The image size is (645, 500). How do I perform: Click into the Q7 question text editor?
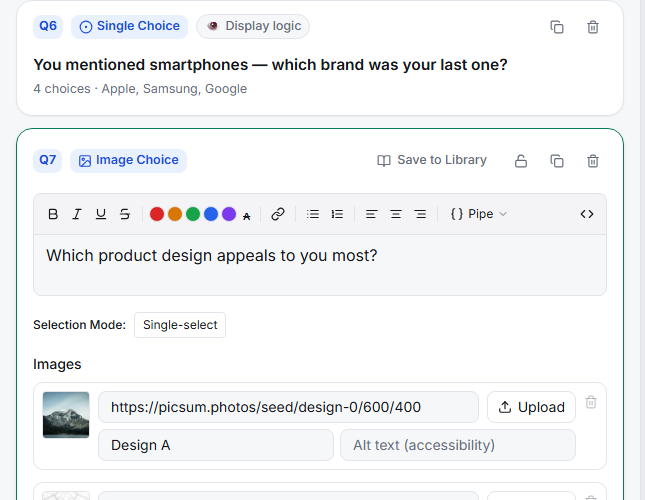tap(320, 265)
